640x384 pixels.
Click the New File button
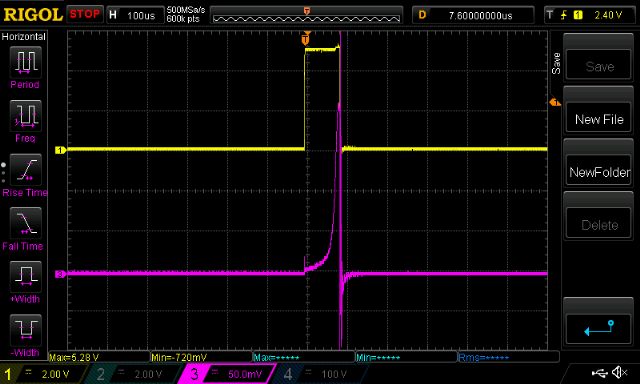(598, 119)
